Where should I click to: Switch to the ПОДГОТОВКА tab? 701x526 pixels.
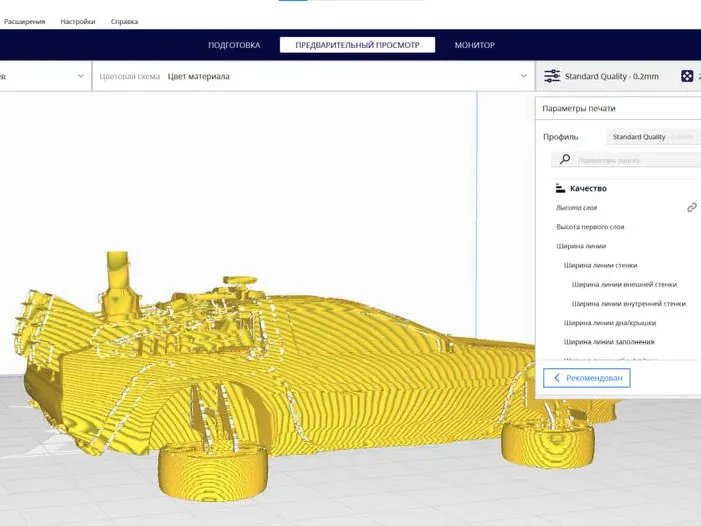(x=234, y=45)
